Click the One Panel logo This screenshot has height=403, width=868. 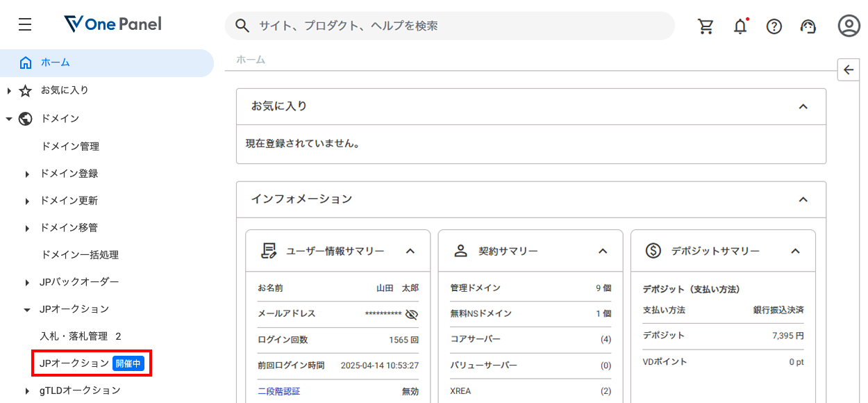tap(112, 25)
